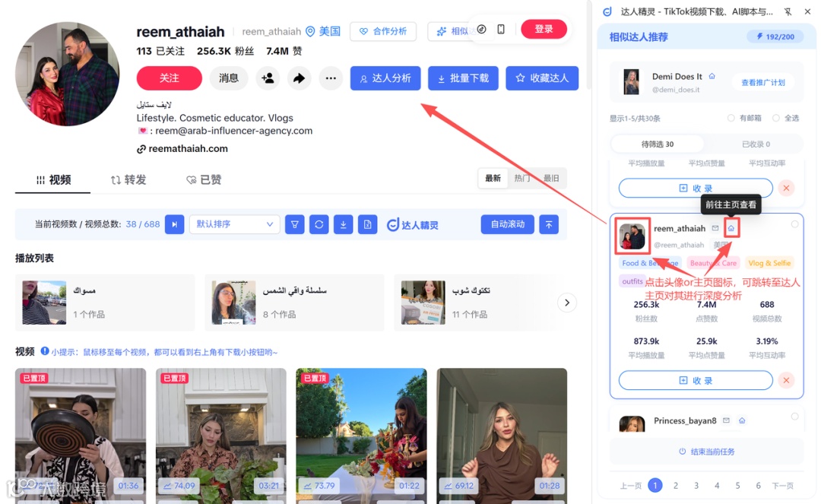Click the lightning 192/200 quota badge

click(775, 36)
